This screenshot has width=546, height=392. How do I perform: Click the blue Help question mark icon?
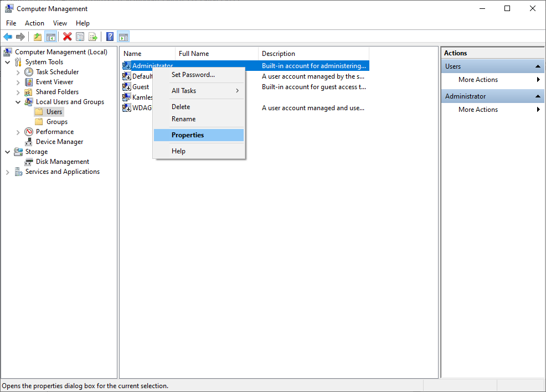click(110, 37)
